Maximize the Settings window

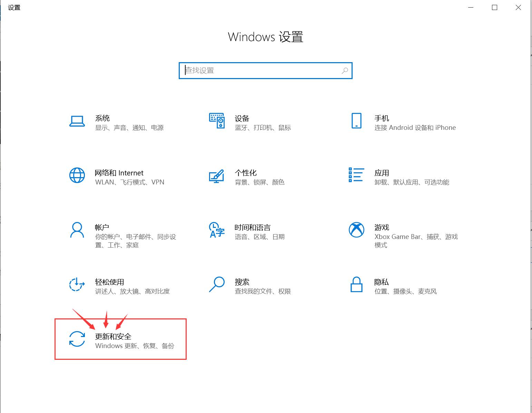494,8
